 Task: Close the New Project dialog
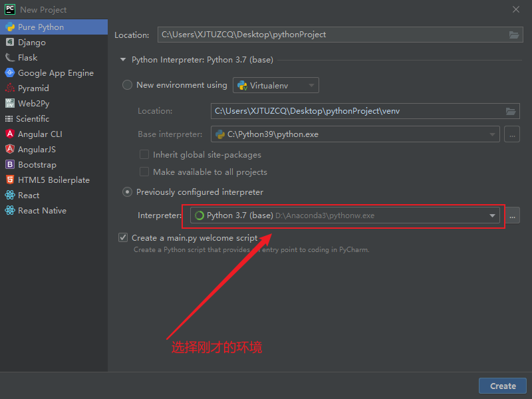[516, 9]
